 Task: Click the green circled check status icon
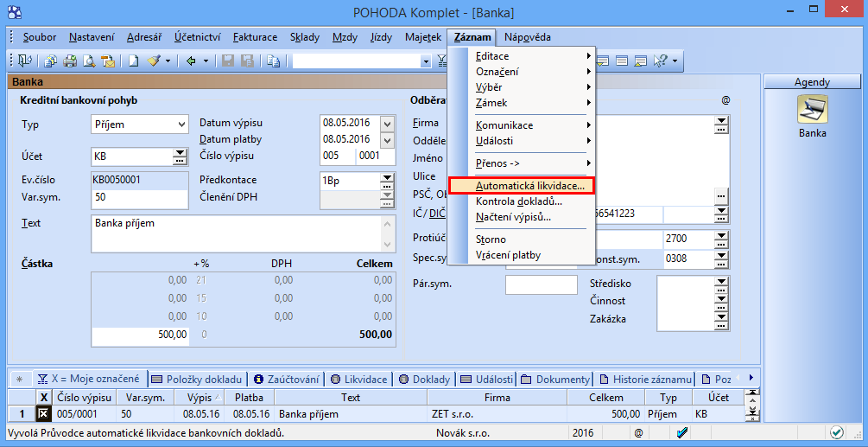[x=837, y=432]
